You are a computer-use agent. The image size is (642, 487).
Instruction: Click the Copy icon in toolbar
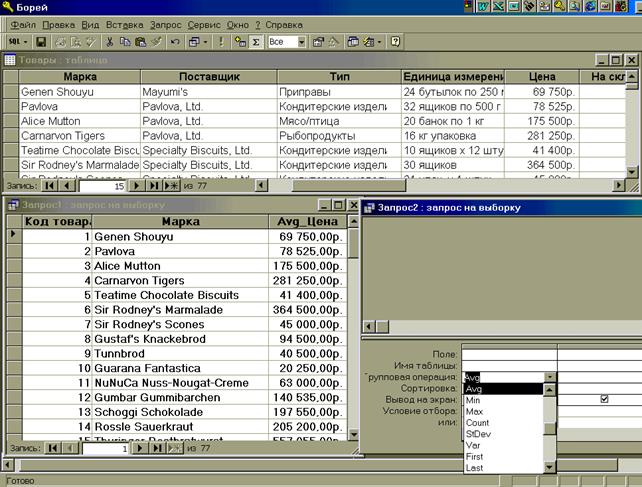(125, 42)
